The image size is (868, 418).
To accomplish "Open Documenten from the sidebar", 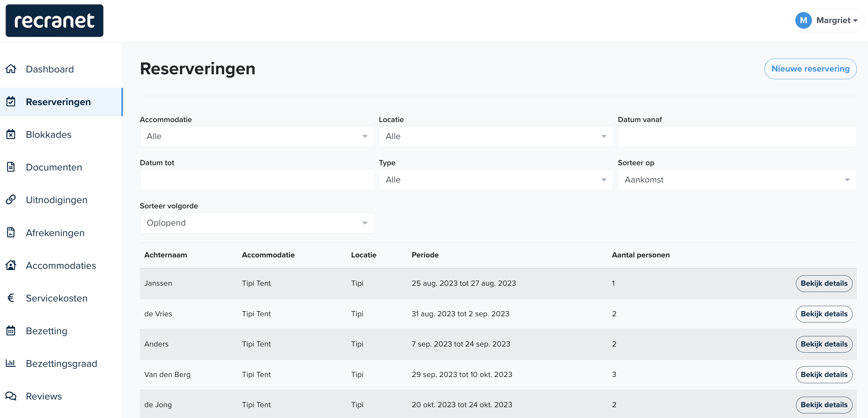I will [61, 167].
